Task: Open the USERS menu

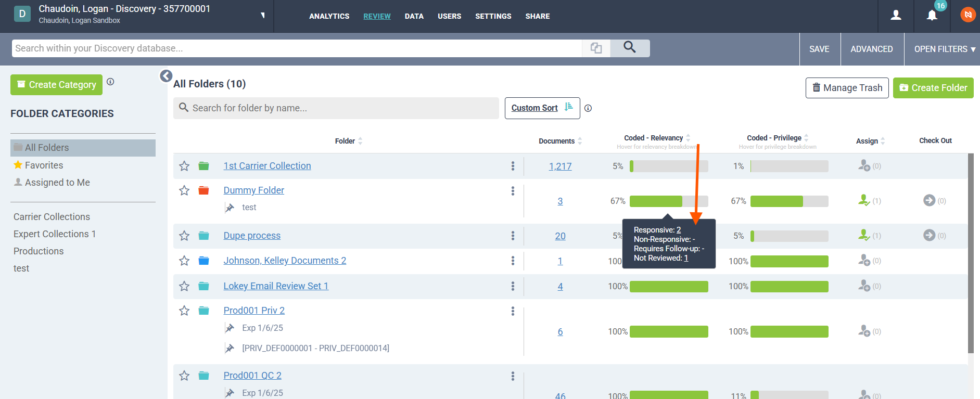Action: (x=450, y=16)
